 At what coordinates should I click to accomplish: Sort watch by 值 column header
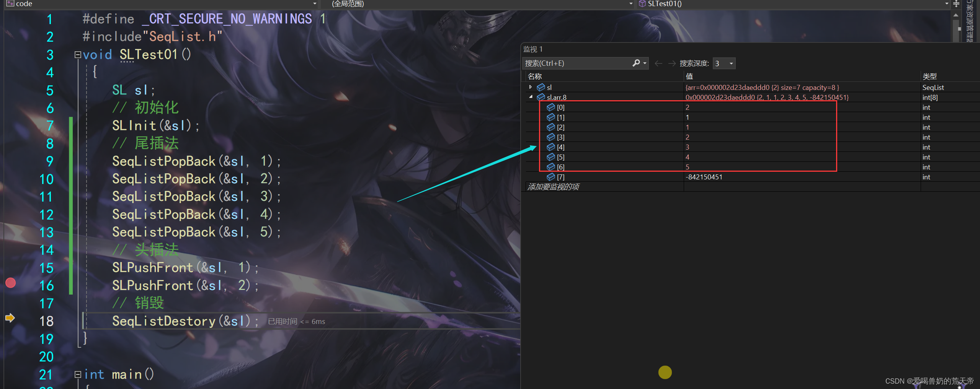tap(689, 76)
